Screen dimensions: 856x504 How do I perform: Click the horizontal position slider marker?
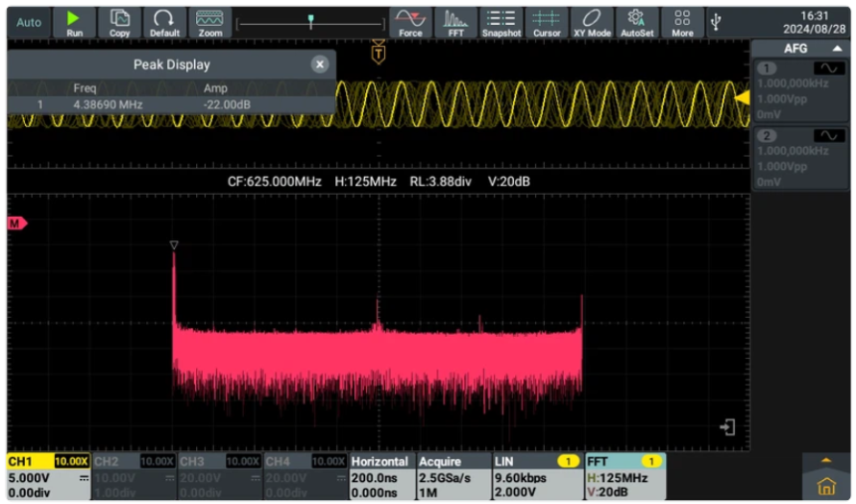[x=310, y=21]
